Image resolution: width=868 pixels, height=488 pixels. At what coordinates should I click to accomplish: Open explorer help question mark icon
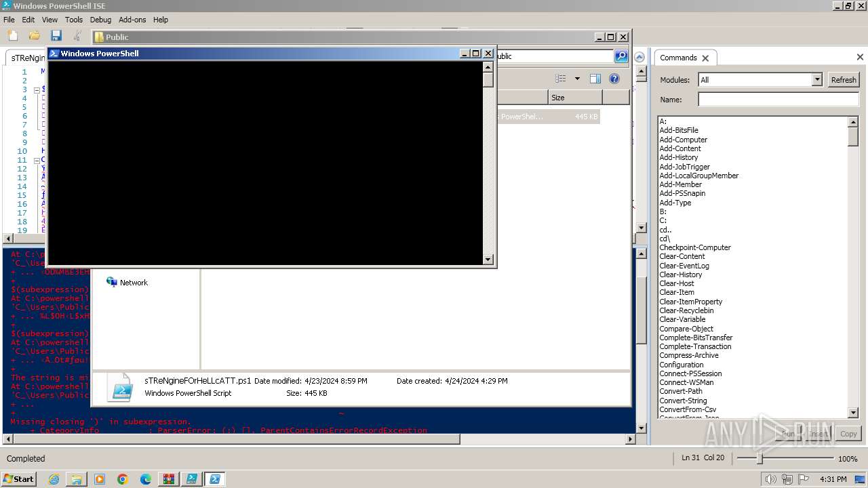click(x=614, y=79)
